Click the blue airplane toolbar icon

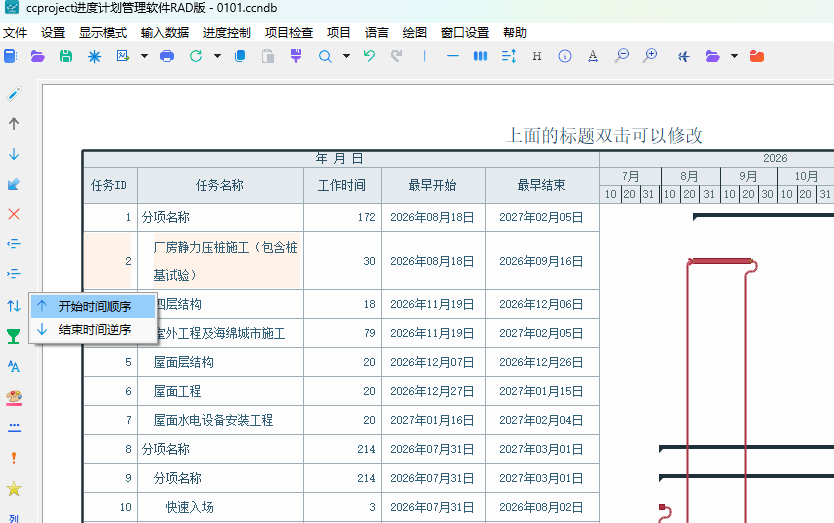pos(684,56)
